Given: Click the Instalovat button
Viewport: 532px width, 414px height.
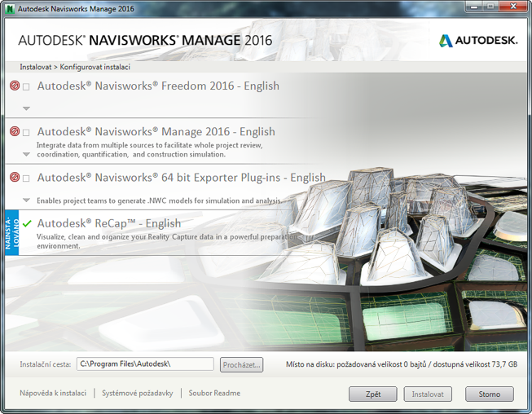Looking at the screenshot, I should [x=428, y=394].
